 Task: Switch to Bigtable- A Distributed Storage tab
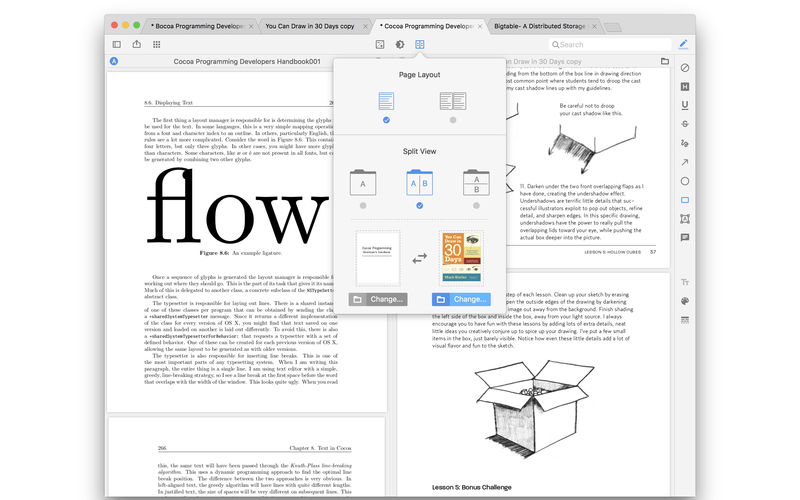pos(540,26)
